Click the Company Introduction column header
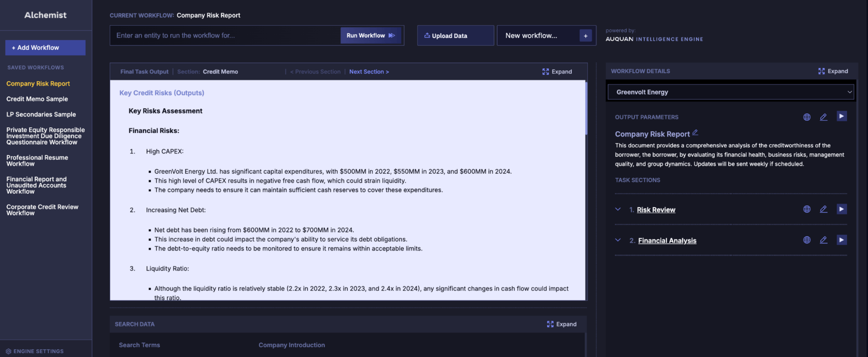Image resolution: width=868 pixels, height=357 pixels. pyautogui.click(x=292, y=345)
